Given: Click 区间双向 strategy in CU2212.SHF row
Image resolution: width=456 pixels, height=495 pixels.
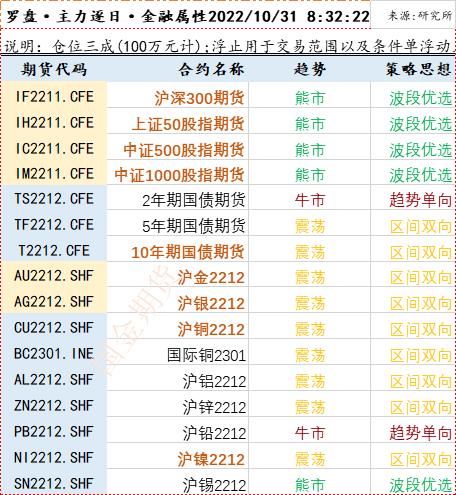Looking at the screenshot, I should pyautogui.click(x=421, y=329).
